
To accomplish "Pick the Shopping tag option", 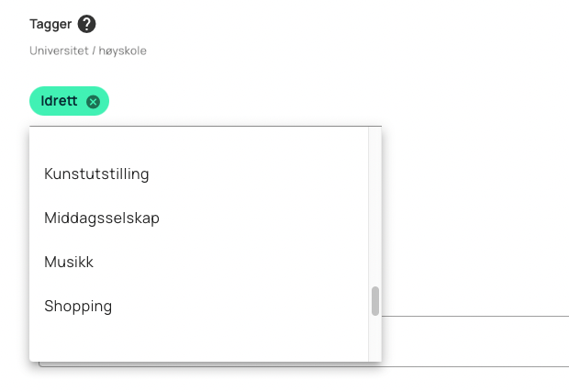I will 198,307.
